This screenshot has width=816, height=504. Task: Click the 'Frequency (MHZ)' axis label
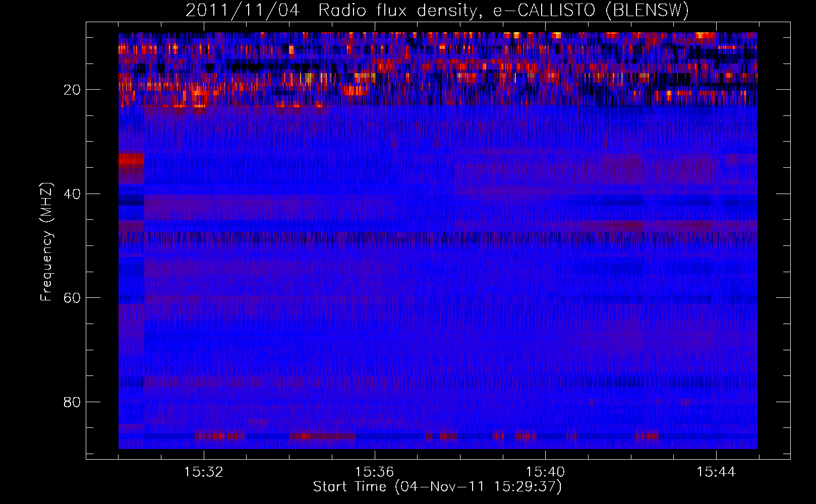(x=46, y=242)
